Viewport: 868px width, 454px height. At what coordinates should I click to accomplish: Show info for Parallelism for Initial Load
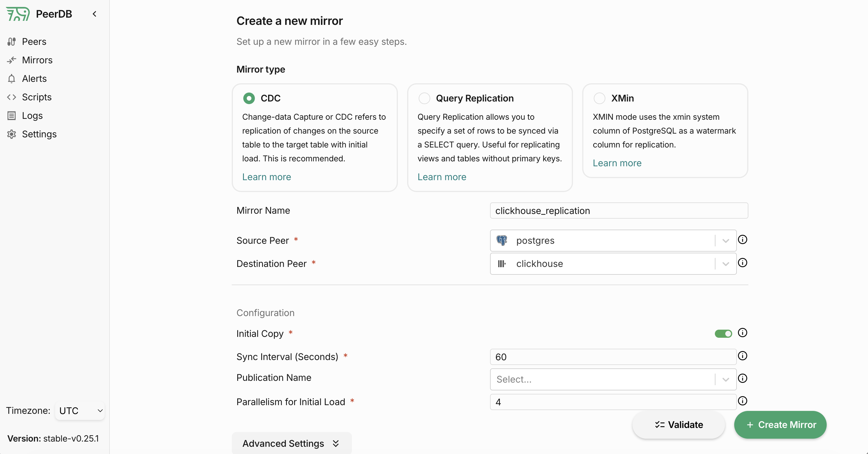click(743, 401)
